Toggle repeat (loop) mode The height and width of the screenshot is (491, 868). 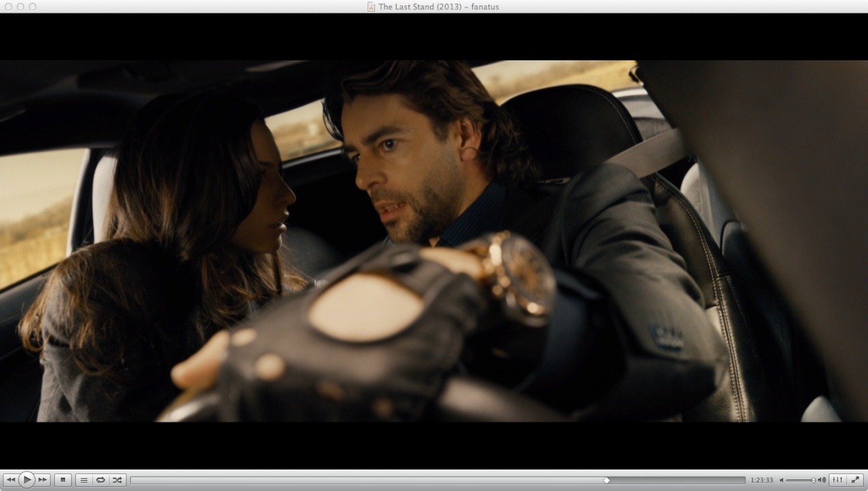tap(100, 480)
